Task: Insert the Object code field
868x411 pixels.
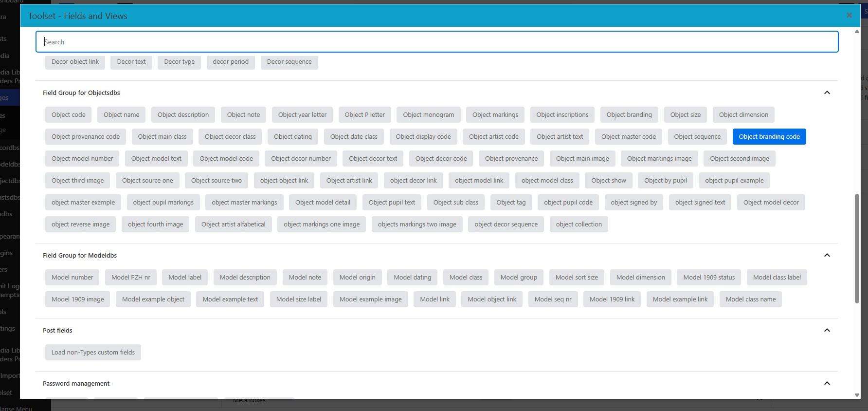Action: pyautogui.click(x=69, y=115)
